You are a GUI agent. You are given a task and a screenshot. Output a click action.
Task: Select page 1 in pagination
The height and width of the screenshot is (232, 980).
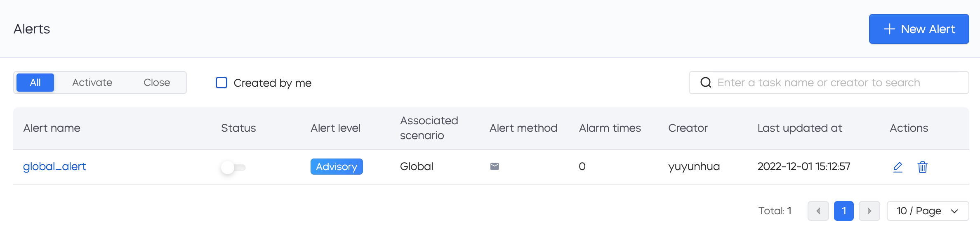click(844, 211)
